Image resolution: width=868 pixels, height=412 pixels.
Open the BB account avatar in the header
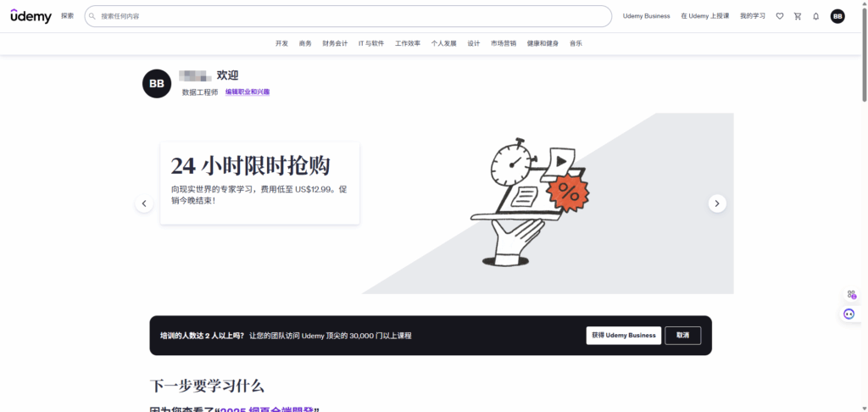coord(837,16)
